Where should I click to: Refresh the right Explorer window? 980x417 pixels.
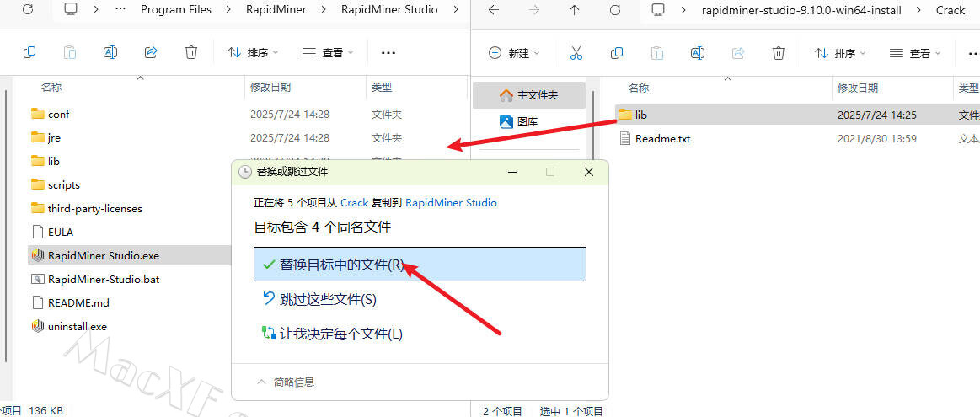615,10
